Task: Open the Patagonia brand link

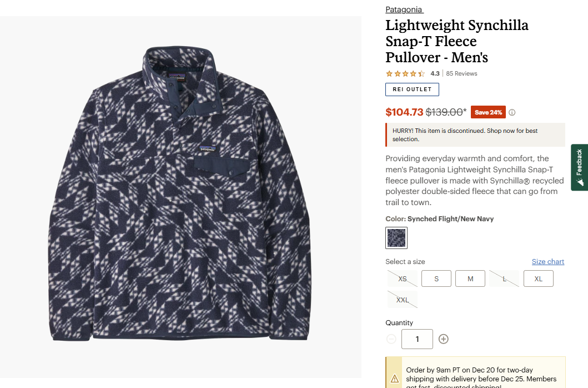Action: click(x=404, y=9)
